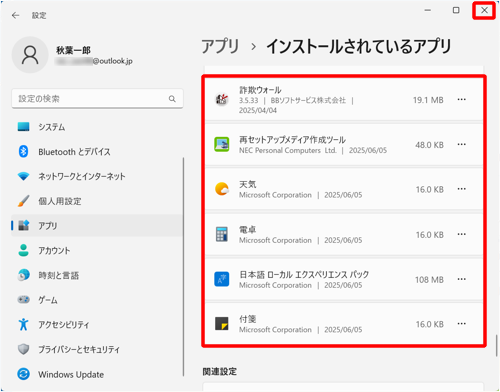This screenshot has height=392, width=500.
Task: Click the 個人用設定 paintbrush icon
Action: coord(23,201)
